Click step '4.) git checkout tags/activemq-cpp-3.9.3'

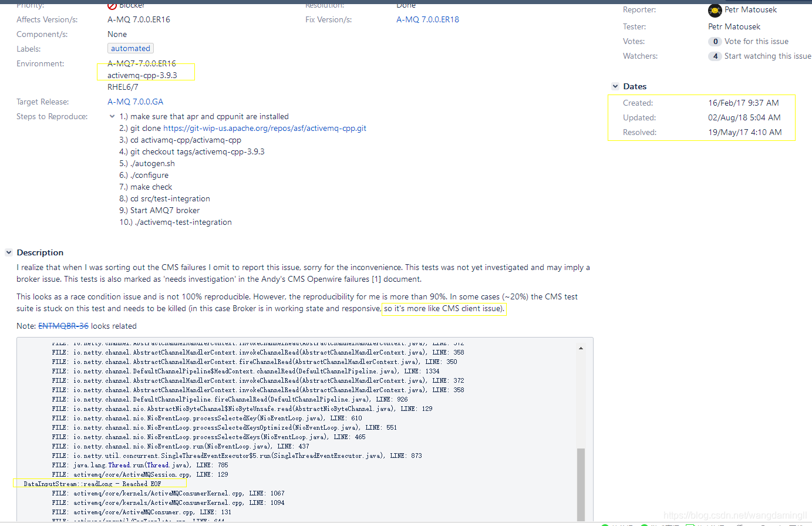tap(192, 151)
